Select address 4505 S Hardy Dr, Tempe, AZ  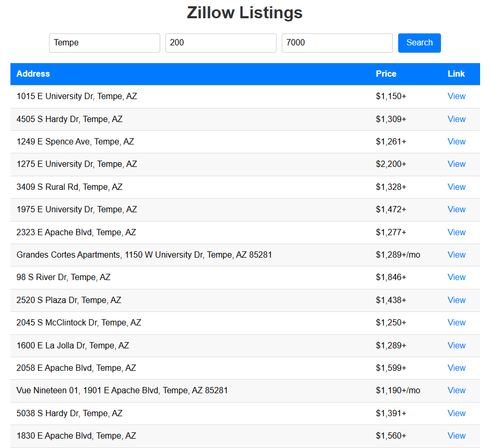tap(69, 119)
